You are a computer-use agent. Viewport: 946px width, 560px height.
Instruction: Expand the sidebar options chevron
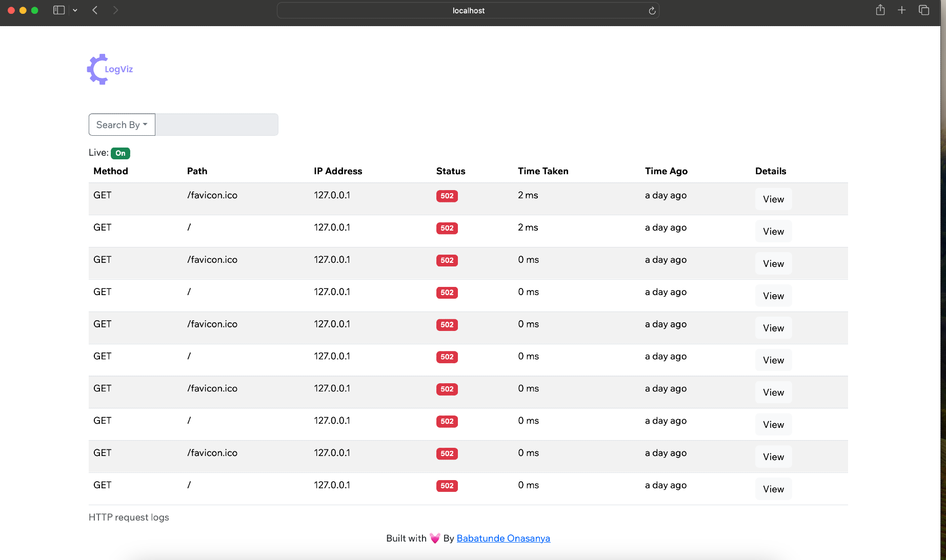click(75, 10)
